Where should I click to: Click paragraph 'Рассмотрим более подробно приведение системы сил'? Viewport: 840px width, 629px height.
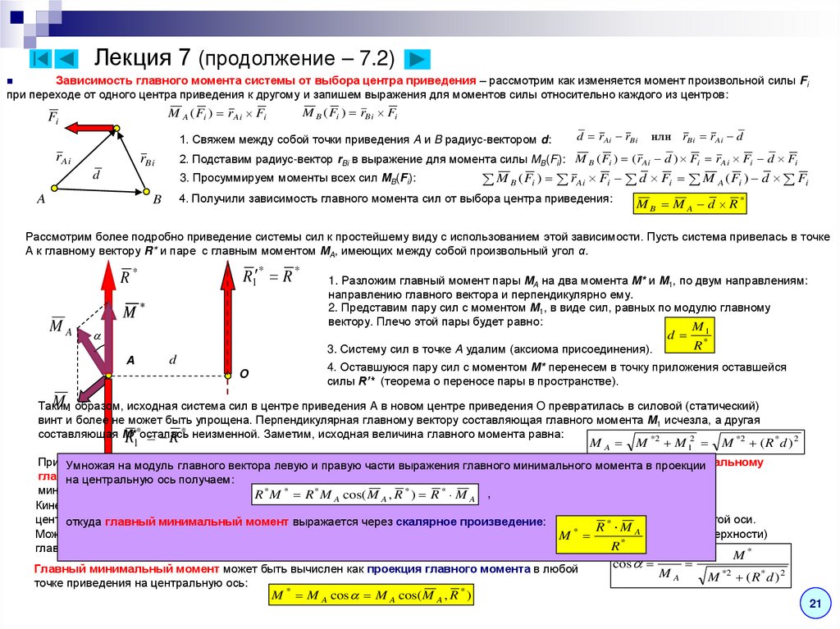pyautogui.click(x=427, y=244)
